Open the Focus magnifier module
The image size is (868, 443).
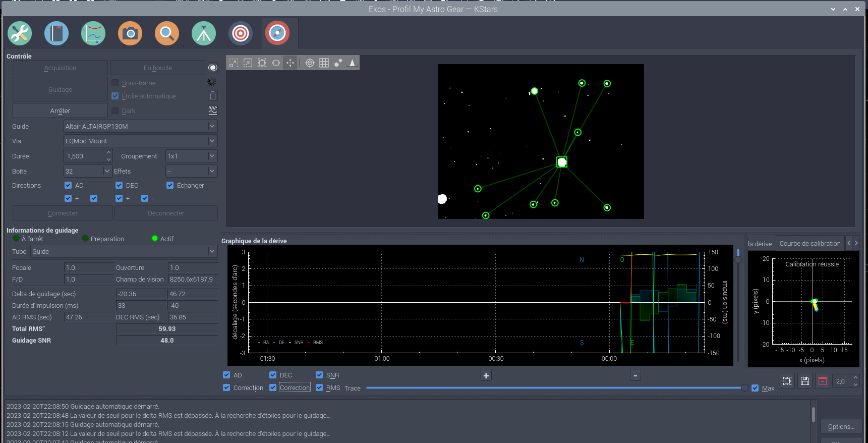pyautogui.click(x=167, y=34)
